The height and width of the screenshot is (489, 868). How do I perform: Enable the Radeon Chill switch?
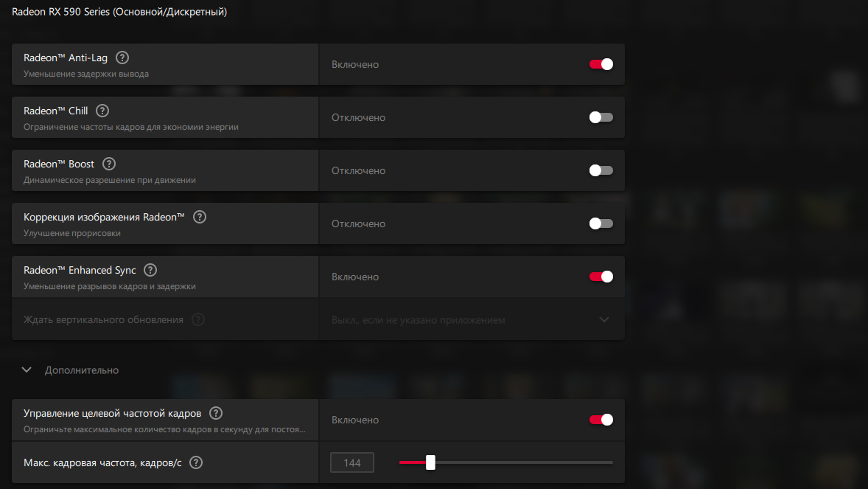(601, 117)
